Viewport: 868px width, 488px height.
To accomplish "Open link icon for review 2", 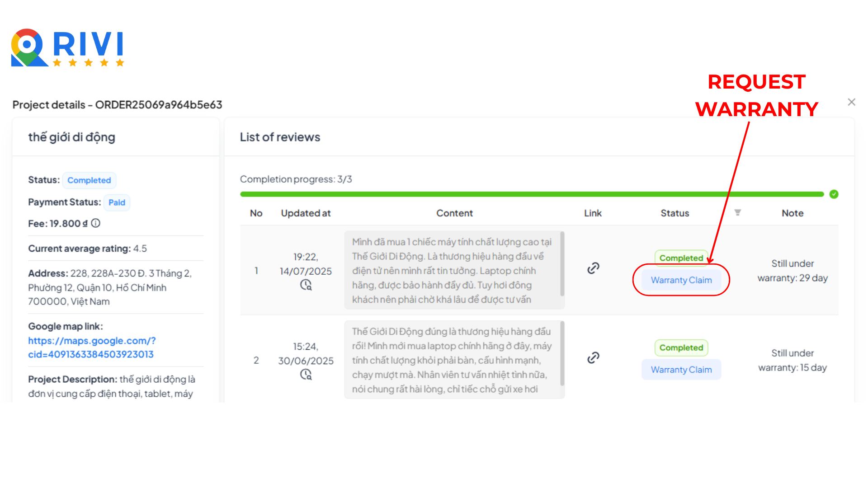I will 593,358.
